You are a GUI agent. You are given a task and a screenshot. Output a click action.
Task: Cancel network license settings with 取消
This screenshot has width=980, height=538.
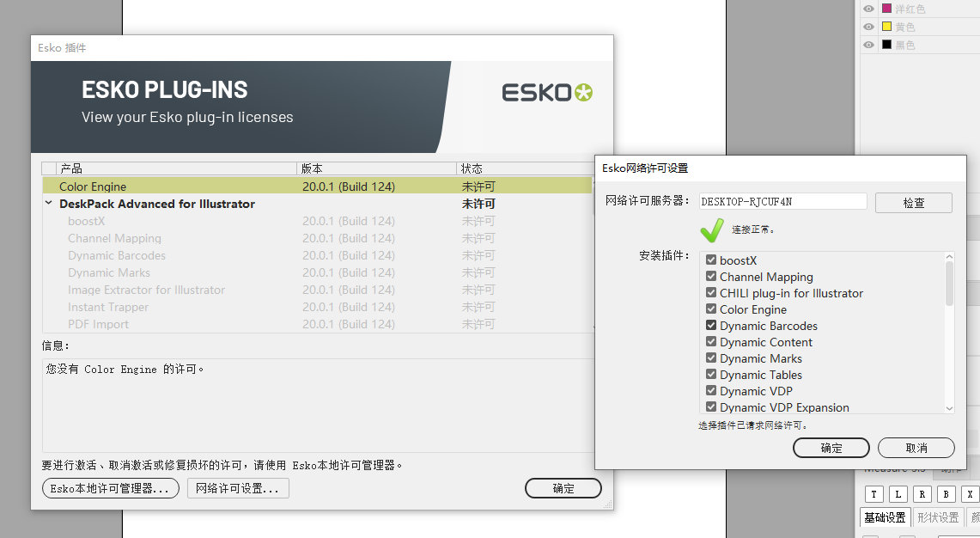916,448
